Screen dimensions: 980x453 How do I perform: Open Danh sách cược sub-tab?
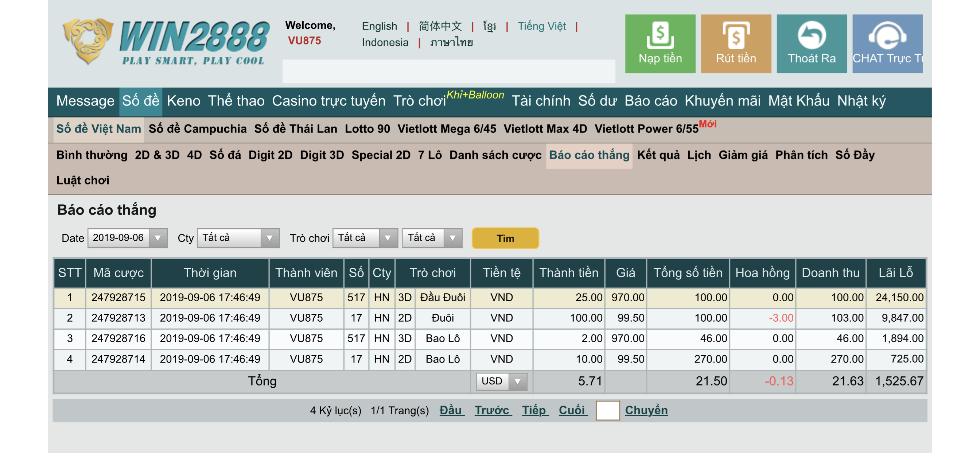pos(495,155)
